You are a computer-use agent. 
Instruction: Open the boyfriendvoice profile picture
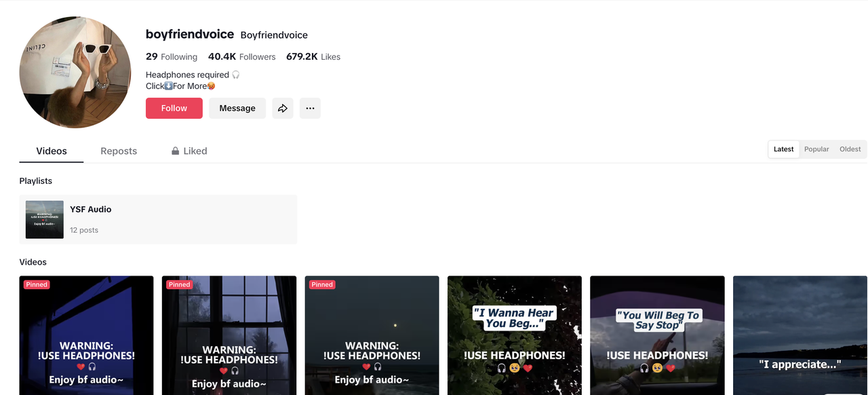click(x=75, y=72)
